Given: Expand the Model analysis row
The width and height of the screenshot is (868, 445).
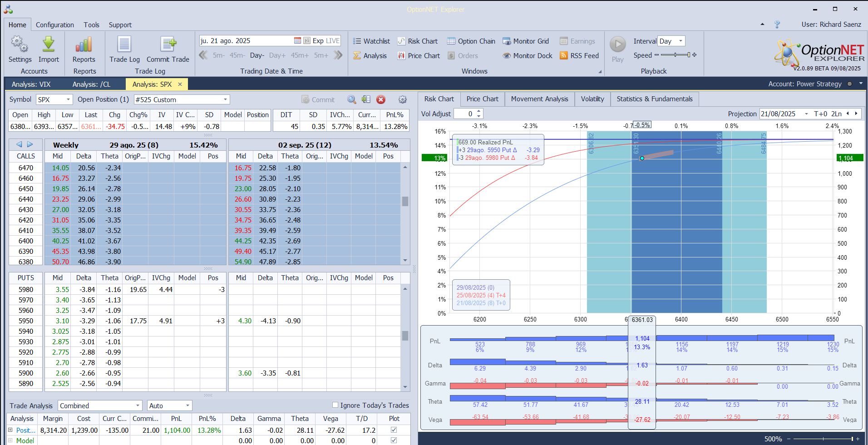Looking at the screenshot, I should click(x=10, y=440).
